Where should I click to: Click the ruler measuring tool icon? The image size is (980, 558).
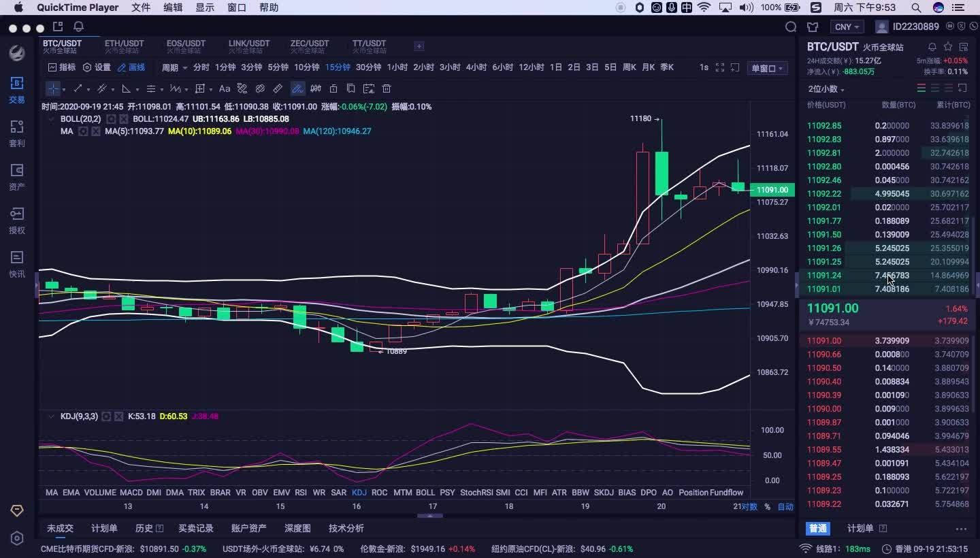click(278, 88)
